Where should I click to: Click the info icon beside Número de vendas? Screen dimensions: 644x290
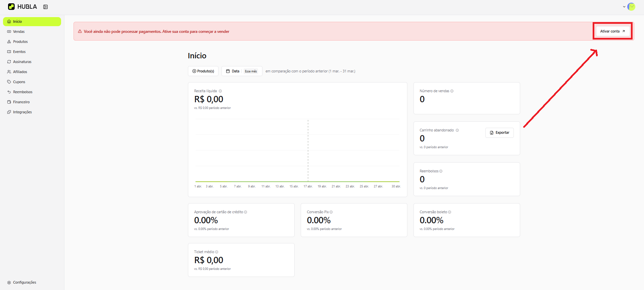coord(452,91)
